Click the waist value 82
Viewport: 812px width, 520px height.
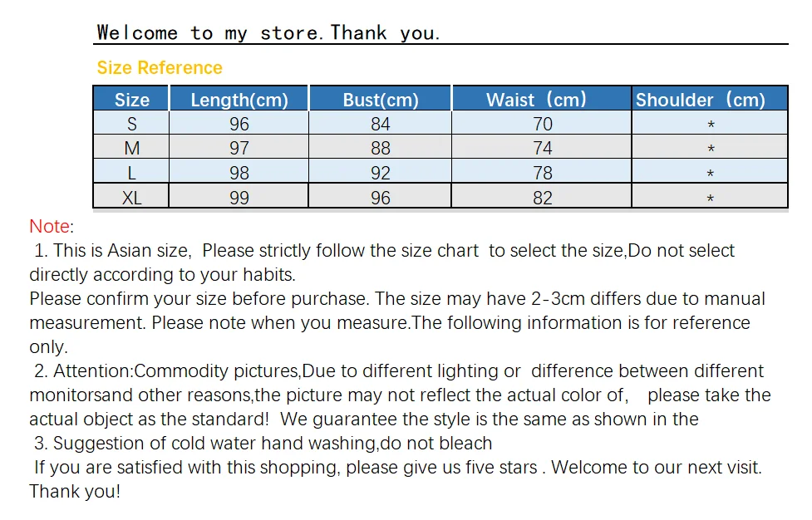[543, 198]
